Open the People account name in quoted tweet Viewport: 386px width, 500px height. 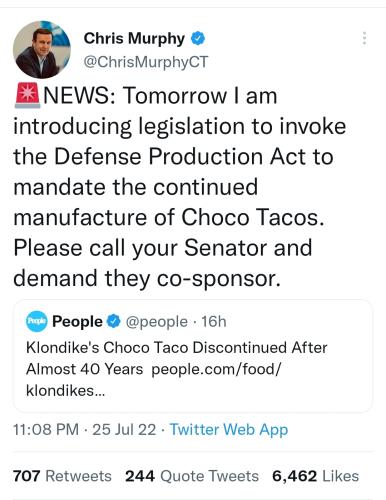[77, 321]
